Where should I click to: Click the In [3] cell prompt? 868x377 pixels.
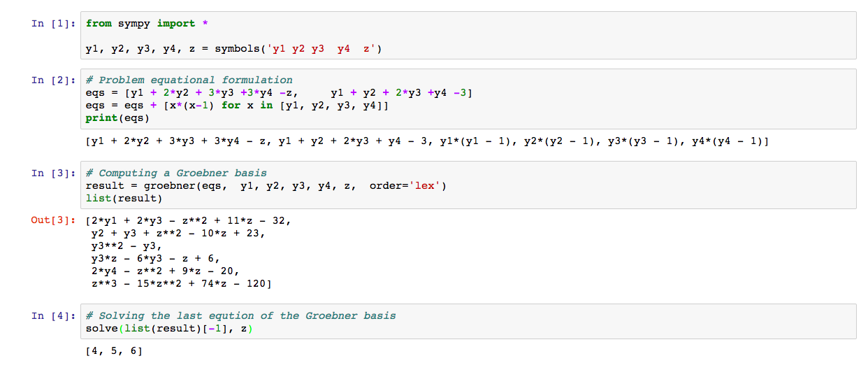54,173
